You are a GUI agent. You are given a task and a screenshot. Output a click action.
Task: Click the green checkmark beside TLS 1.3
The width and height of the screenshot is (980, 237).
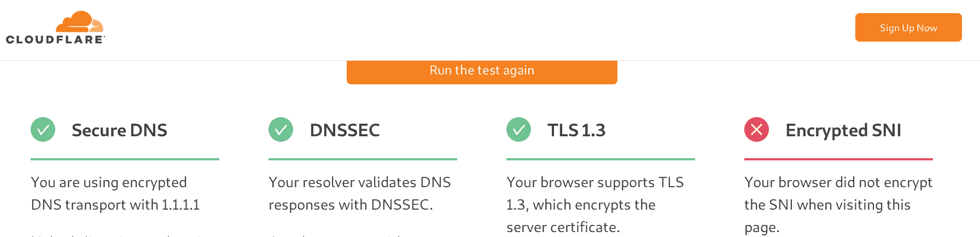tap(518, 130)
